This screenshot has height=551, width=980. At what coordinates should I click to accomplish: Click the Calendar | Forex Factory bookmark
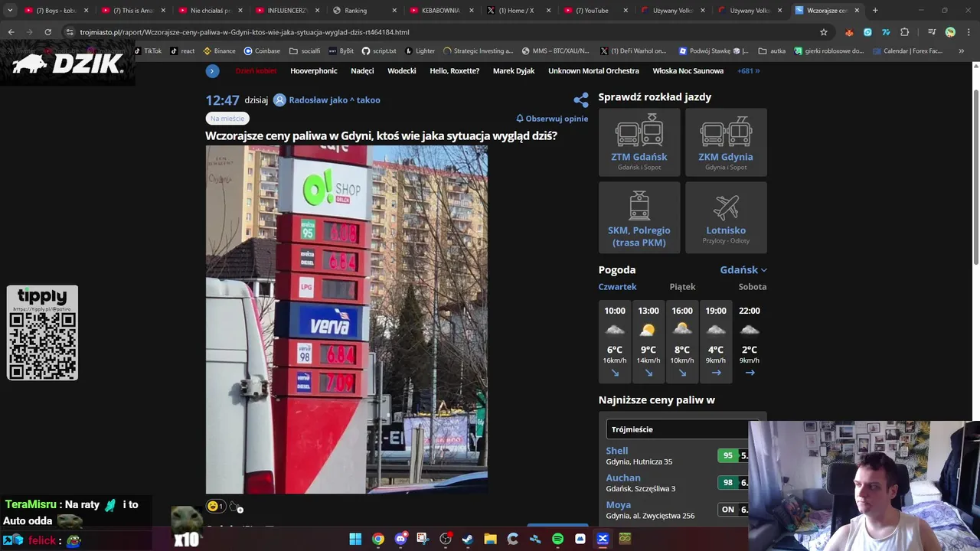point(906,51)
